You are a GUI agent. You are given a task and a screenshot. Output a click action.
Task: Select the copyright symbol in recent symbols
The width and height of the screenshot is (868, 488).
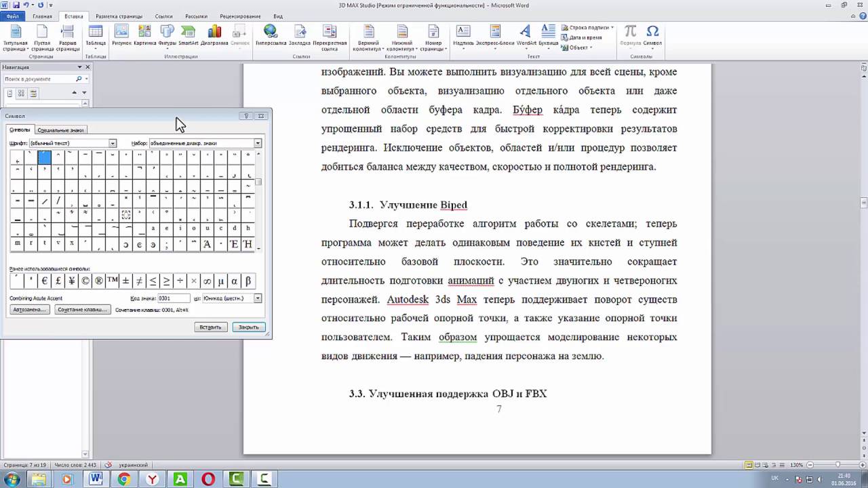tap(85, 281)
